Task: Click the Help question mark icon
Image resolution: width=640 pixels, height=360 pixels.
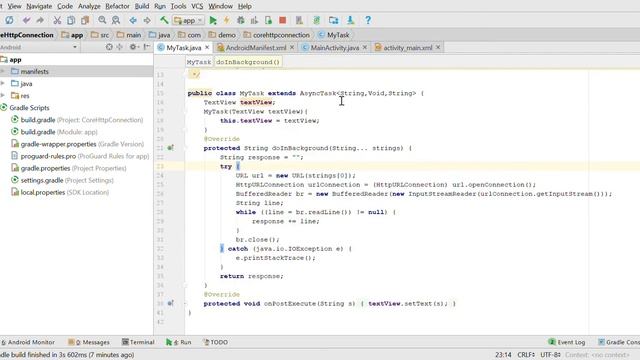Action: pos(368,20)
